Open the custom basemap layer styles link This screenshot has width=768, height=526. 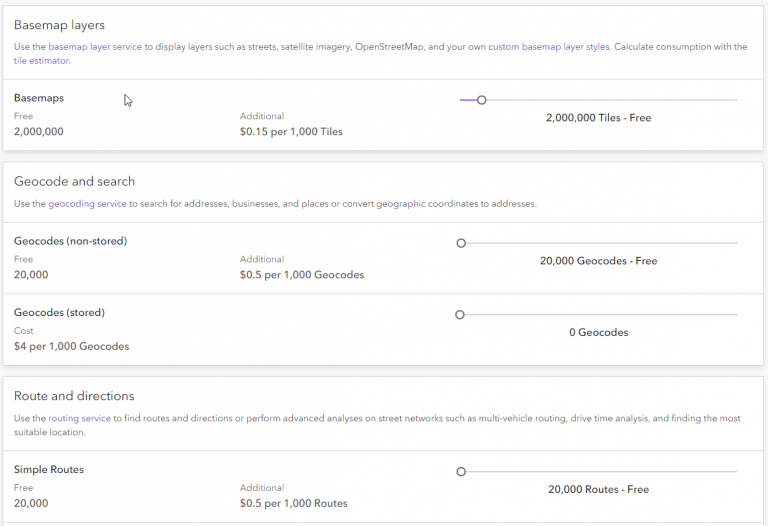coord(549,47)
